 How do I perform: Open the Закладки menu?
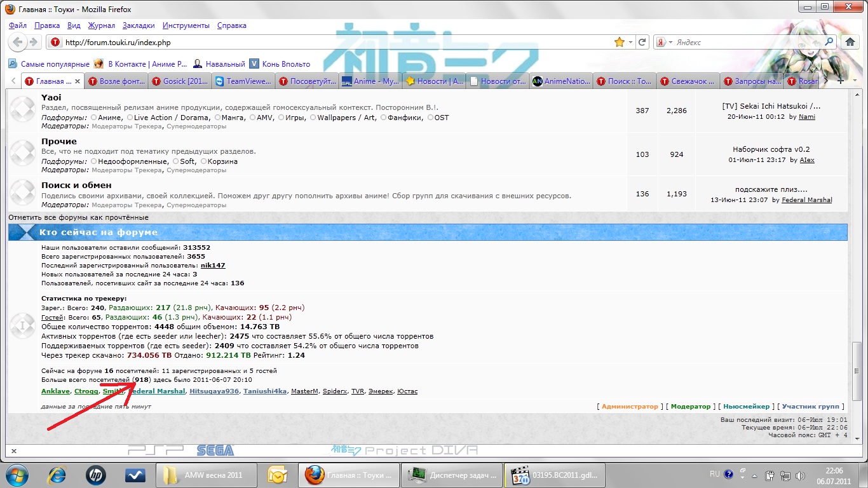tap(139, 25)
